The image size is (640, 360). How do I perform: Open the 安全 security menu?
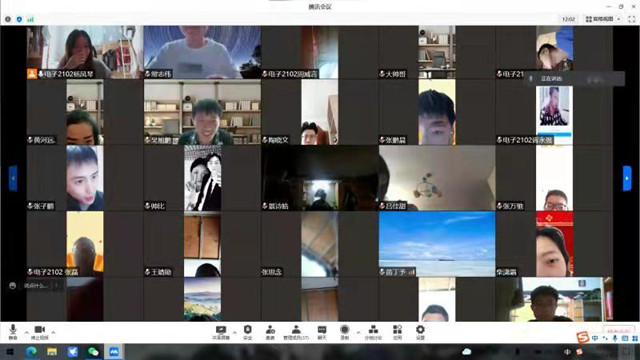coord(248,332)
